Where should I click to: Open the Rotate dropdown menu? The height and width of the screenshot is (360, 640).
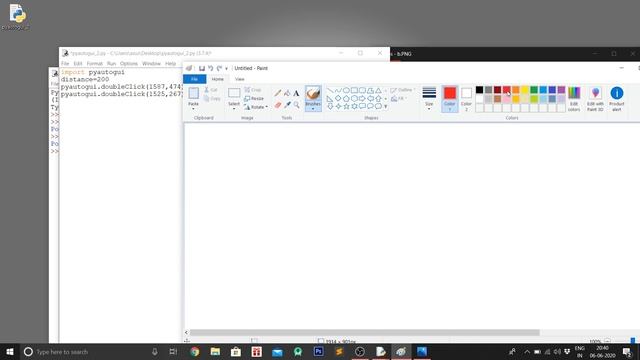[256, 107]
